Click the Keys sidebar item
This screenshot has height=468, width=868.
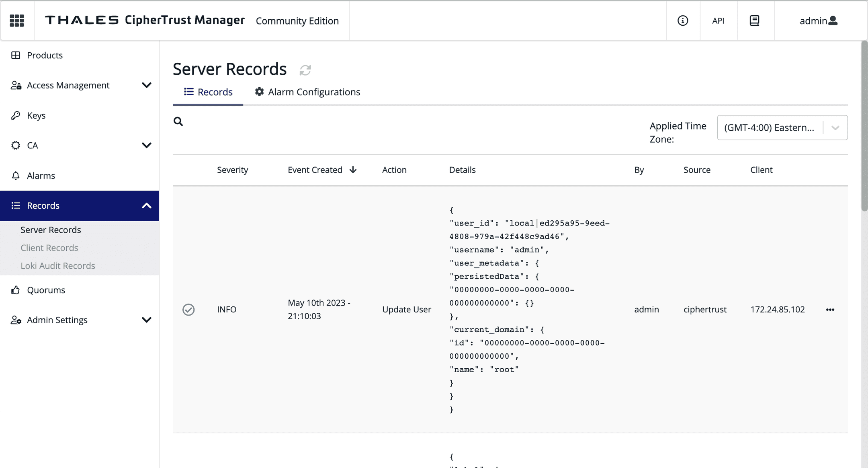tap(36, 115)
